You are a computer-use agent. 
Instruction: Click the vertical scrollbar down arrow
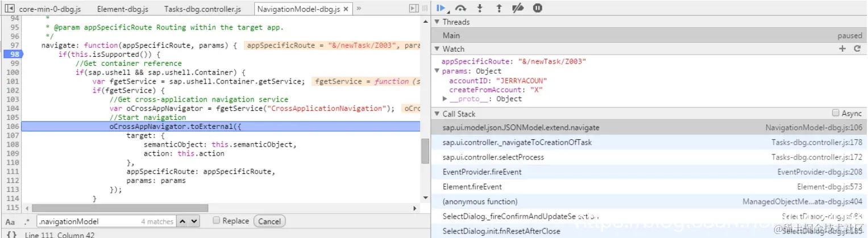click(x=425, y=198)
